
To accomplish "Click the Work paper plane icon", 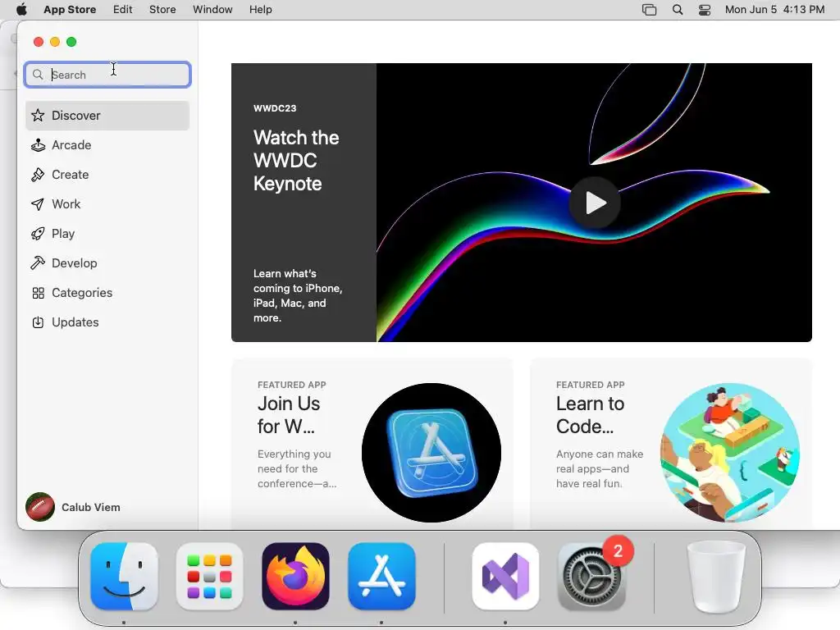I will click(38, 204).
